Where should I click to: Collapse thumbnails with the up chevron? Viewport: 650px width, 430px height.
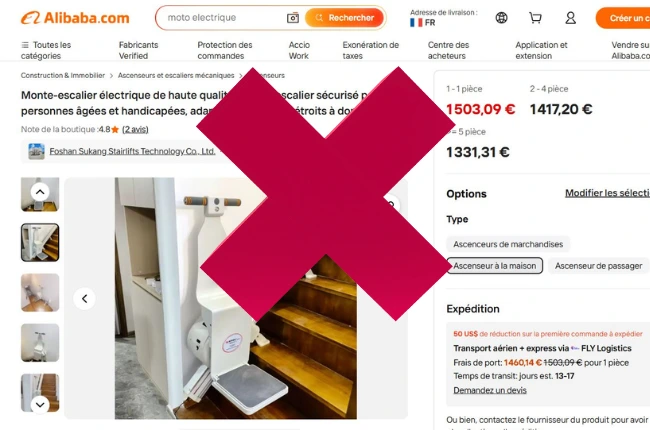tap(40, 192)
